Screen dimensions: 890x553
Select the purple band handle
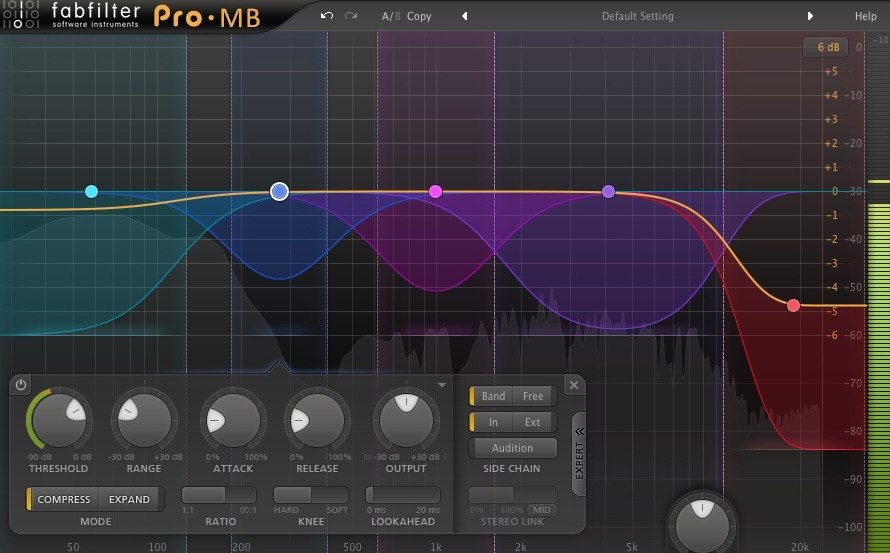608,191
